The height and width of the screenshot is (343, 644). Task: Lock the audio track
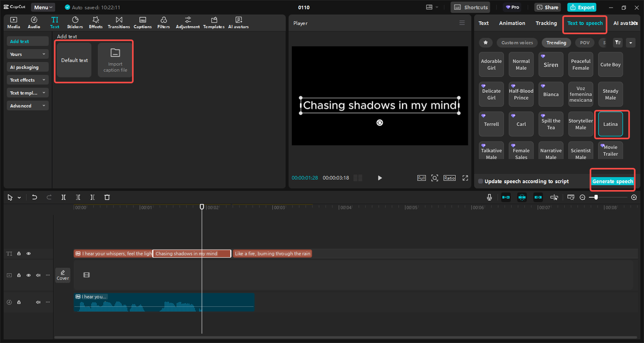coord(19,302)
